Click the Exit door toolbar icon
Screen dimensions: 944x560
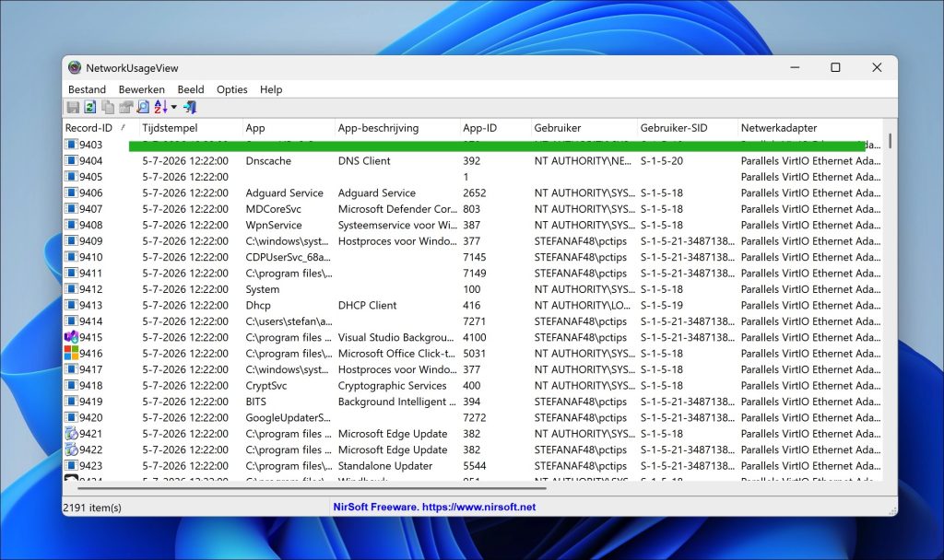click(x=190, y=107)
